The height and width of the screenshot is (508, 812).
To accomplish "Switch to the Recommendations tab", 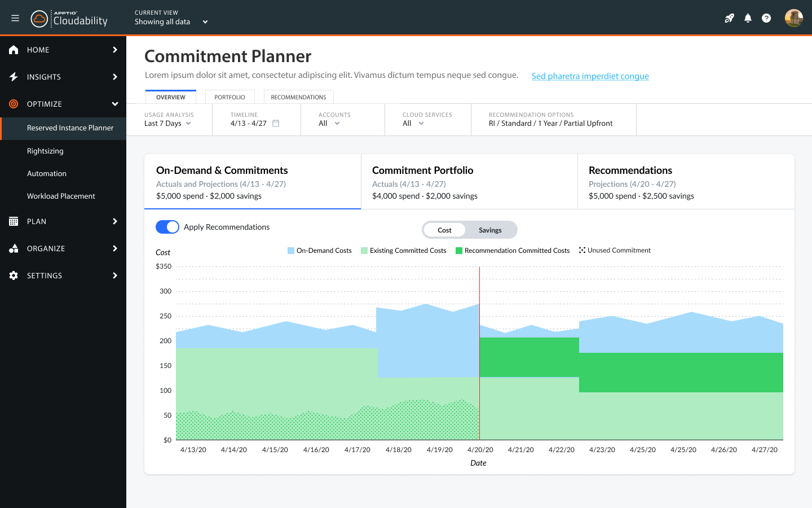I will click(x=298, y=97).
